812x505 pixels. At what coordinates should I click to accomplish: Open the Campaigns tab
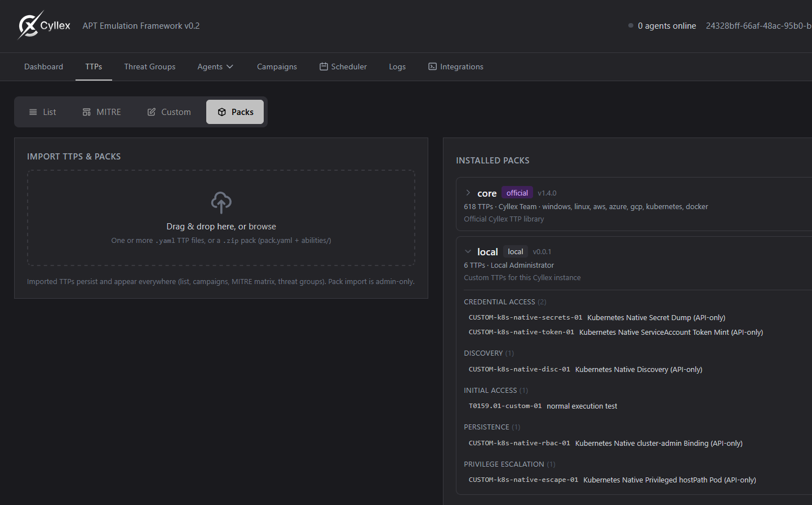click(x=277, y=67)
